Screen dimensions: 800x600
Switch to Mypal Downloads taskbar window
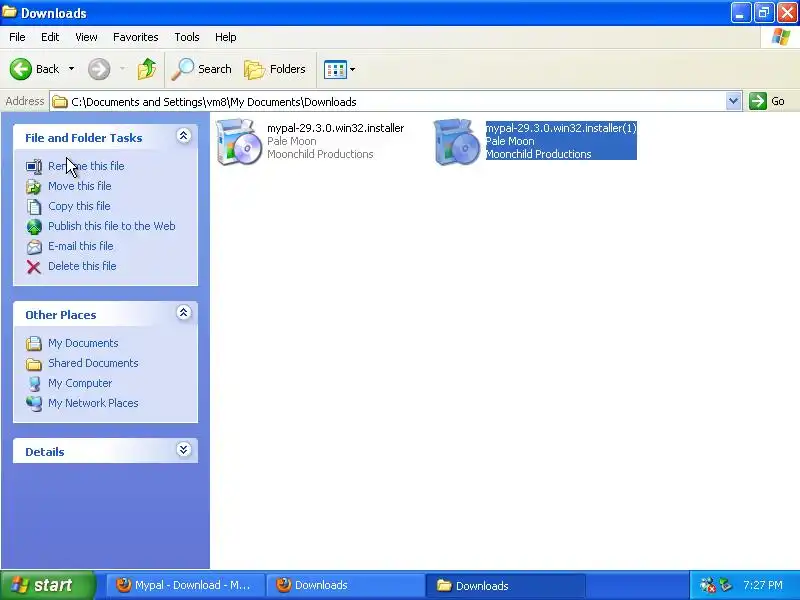[345, 585]
